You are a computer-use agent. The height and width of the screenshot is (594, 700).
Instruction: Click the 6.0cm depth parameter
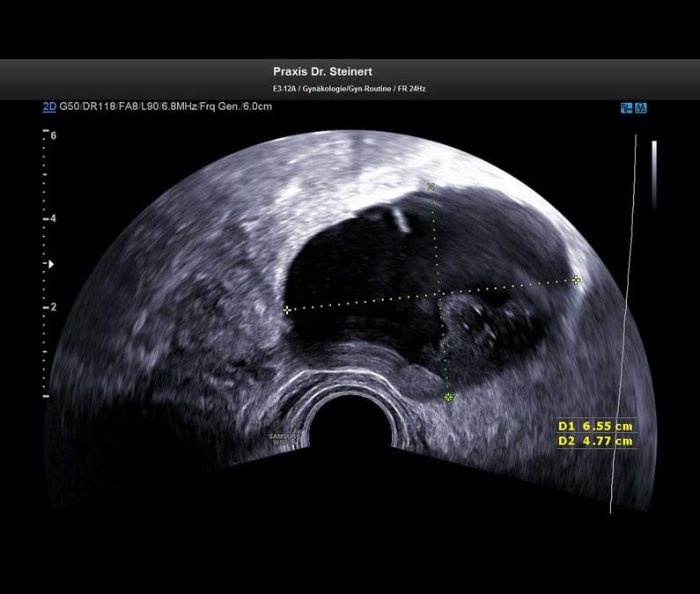[x=257, y=106]
